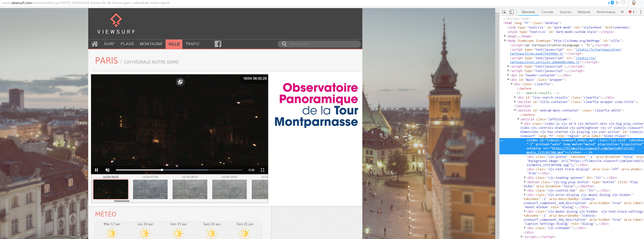
Task: Enter fullscreen video mode
Action: 262,170
